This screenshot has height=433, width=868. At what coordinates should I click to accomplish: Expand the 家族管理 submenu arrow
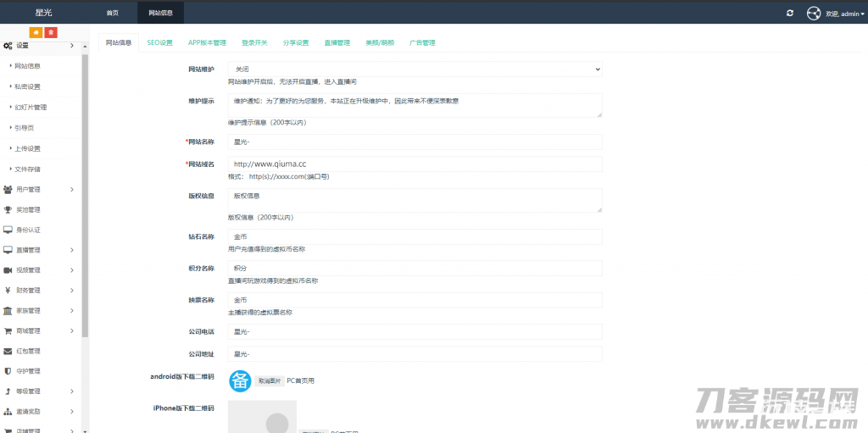click(x=73, y=311)
